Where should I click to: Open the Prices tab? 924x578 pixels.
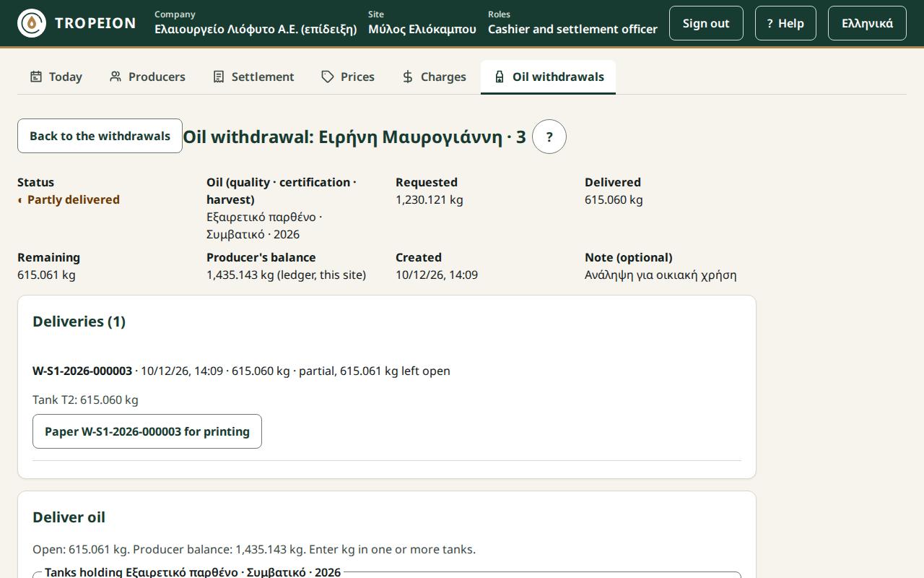coord(348,77)
